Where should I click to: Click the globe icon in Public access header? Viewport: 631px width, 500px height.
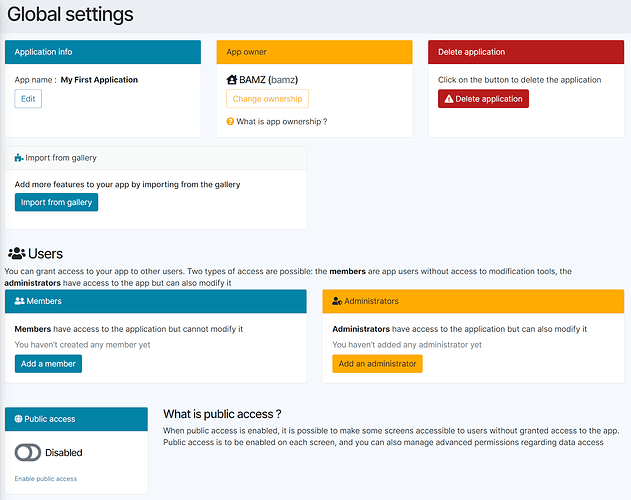click(18, 419)
